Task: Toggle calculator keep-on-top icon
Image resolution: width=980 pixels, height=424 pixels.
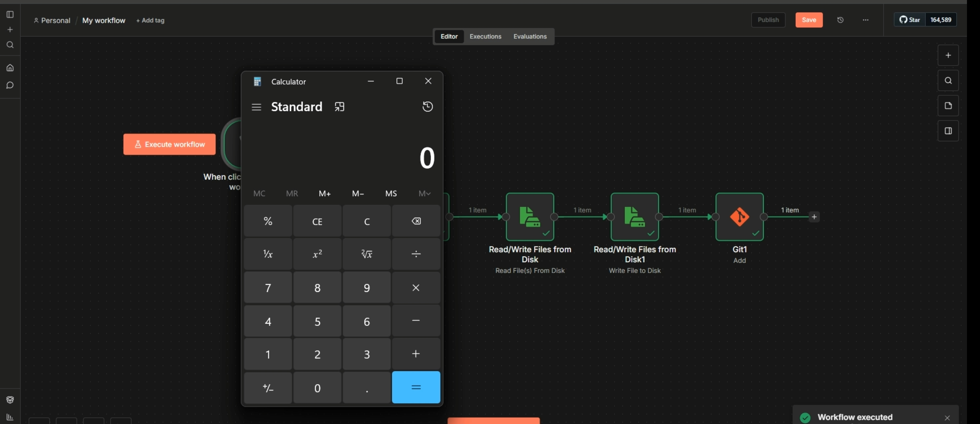Action: [339, 107]
